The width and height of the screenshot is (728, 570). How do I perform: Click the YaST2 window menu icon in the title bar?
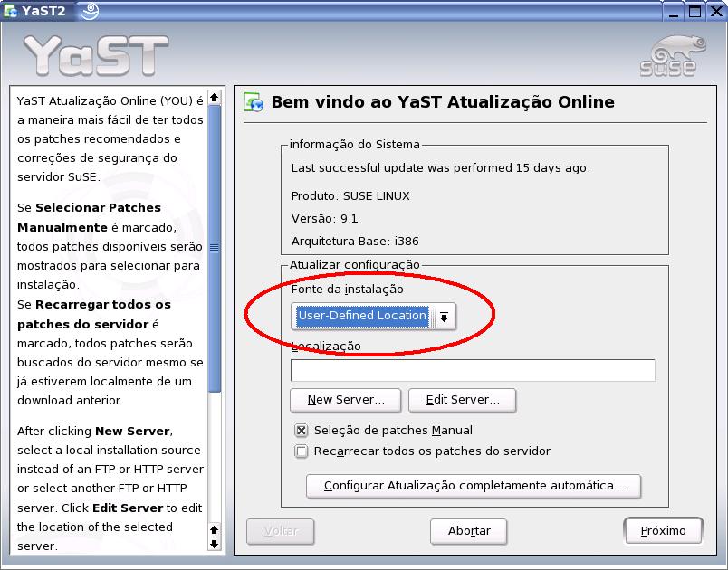(x=10, y=11)
